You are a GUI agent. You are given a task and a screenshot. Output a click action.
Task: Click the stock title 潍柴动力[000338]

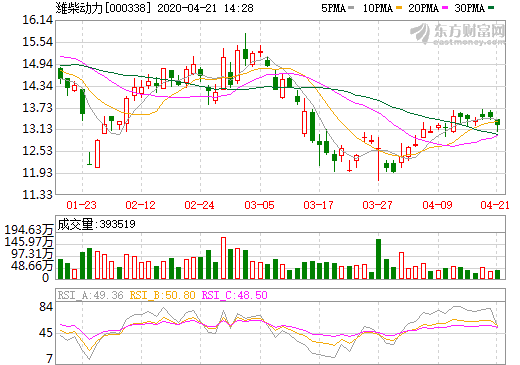coord(104,8)
